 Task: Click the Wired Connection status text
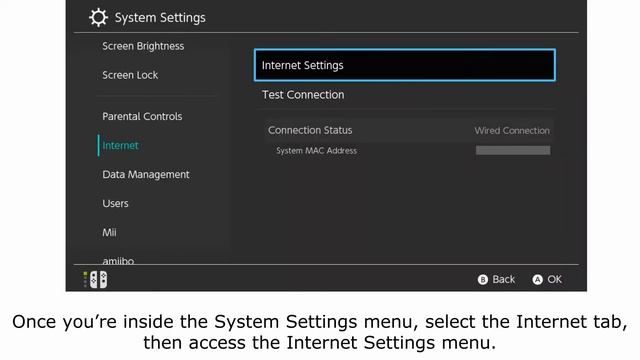pos(512,131)
